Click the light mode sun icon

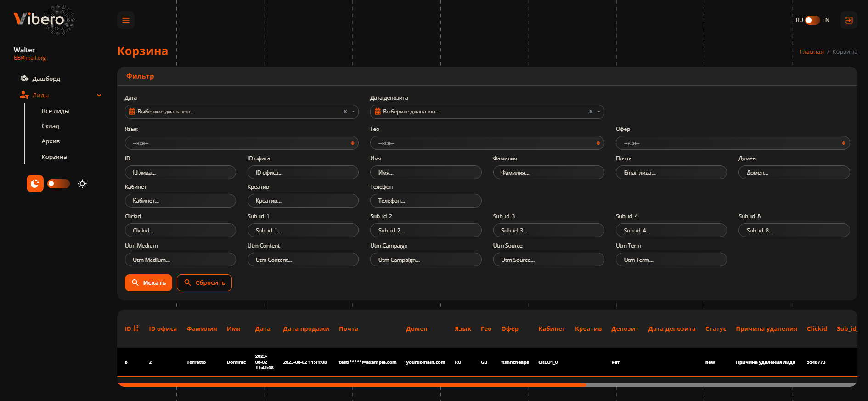82,184
